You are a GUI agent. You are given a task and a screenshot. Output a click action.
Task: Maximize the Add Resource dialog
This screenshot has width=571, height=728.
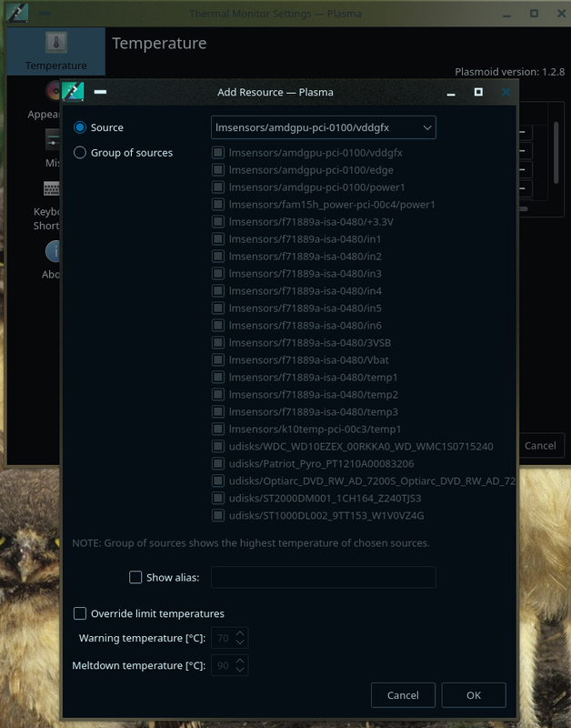[478, 92]
